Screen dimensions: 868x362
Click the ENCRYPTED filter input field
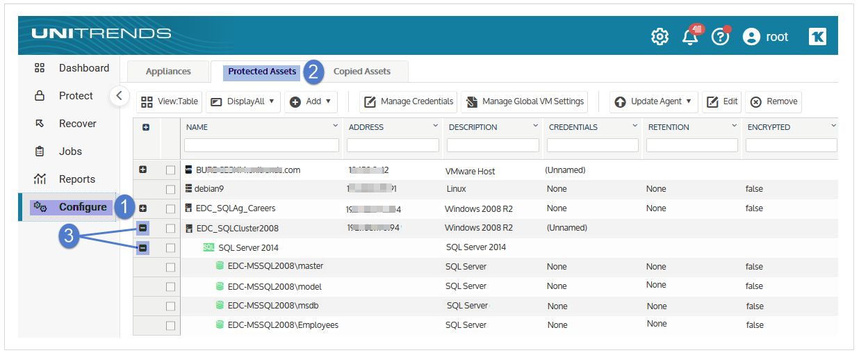pyautogui.click(x=792, y=145)
